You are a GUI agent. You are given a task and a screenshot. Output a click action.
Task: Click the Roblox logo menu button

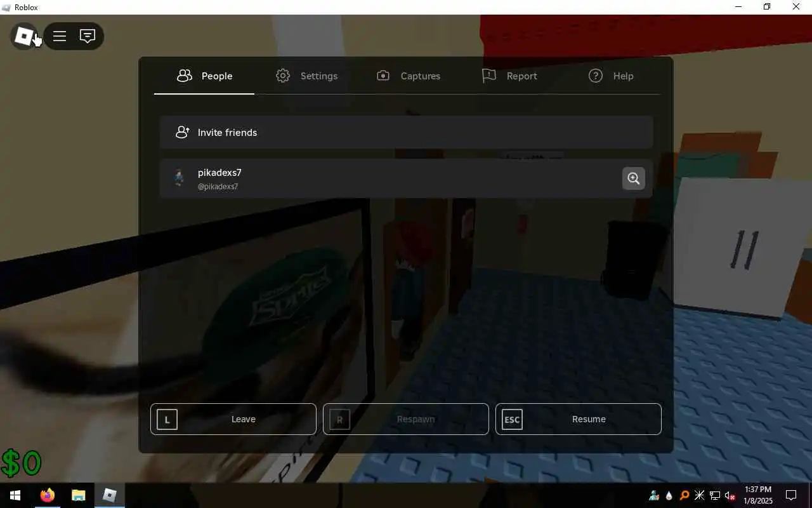click(24, 36)
